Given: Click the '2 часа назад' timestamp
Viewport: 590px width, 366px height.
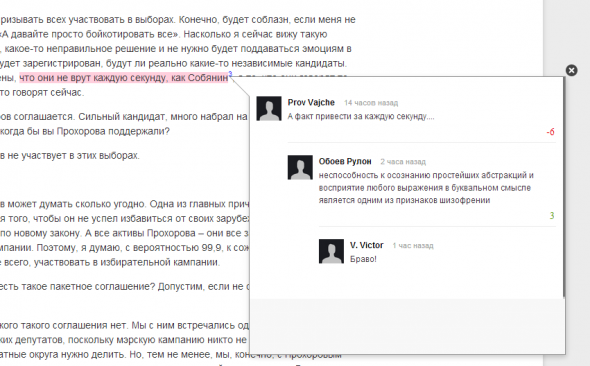Looking at the screenshot, I should pos(403,162).
